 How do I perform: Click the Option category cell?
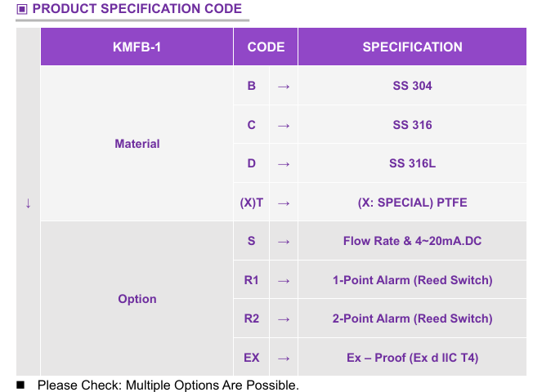[137, 299]
